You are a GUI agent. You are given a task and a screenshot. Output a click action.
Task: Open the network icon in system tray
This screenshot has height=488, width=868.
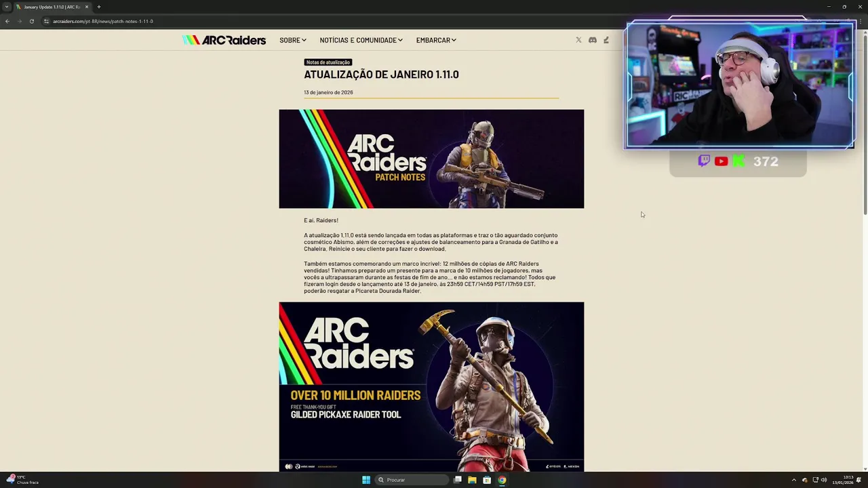point(815,480)
